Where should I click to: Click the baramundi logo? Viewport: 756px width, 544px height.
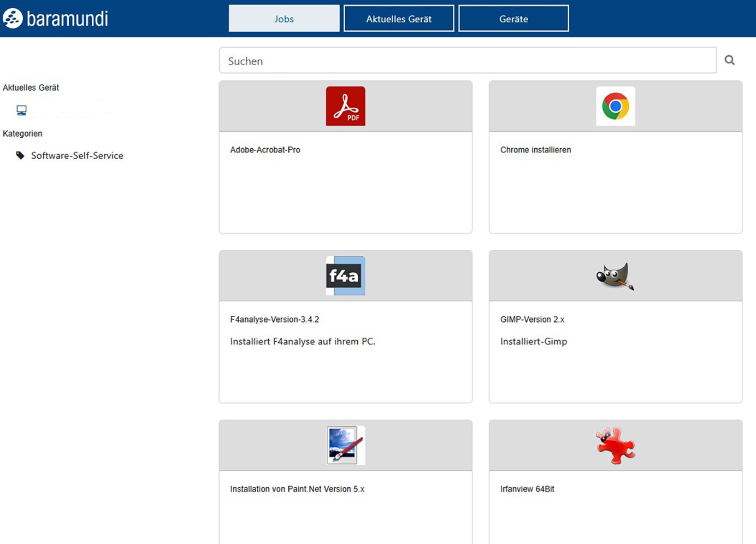point(55,19)
